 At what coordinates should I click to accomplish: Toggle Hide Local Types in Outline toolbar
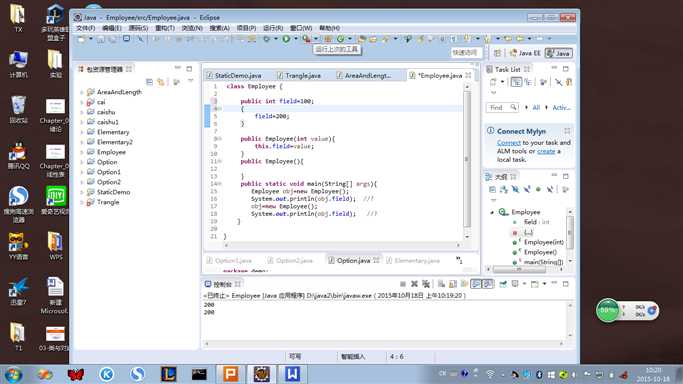pos(550,189)
